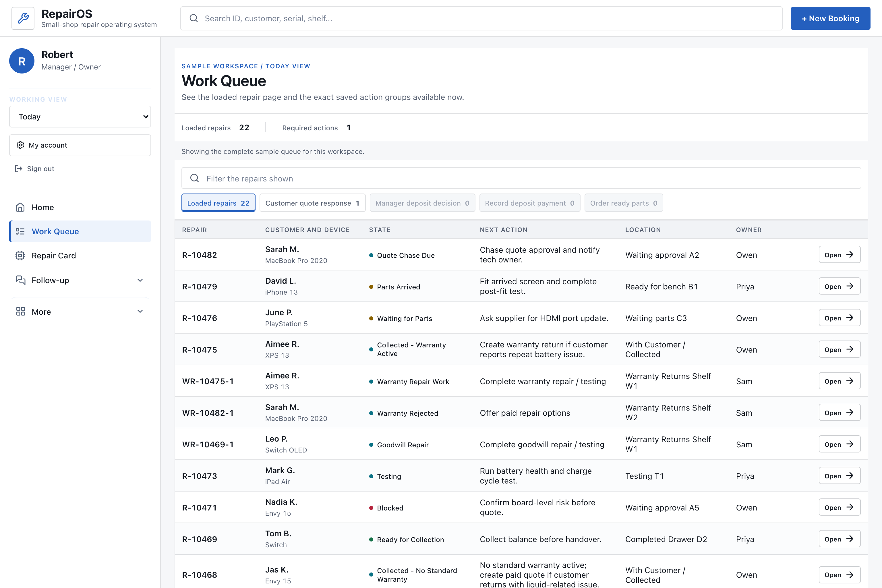Image resolution: width=882 pixels, height=588 pixels.
Task: Click the 'Loaded repairs 22' summary counter
Action: [215, 127]
